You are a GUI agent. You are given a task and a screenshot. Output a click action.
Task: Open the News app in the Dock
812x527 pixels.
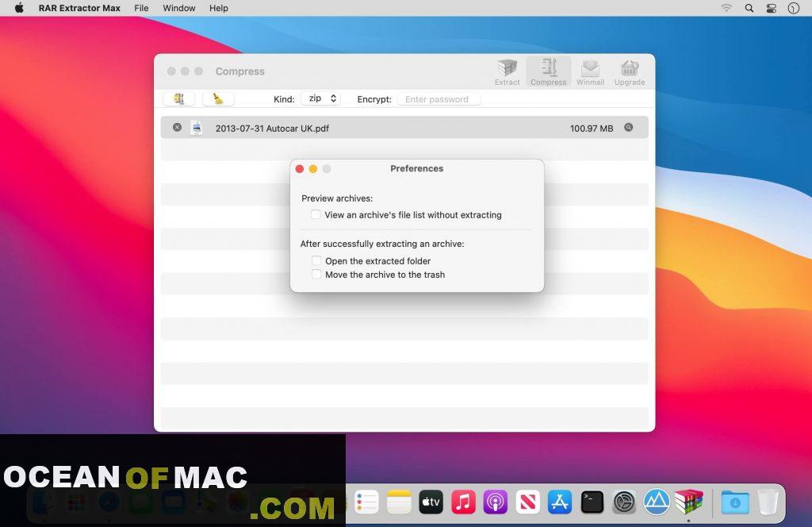(x=527, y=502)
